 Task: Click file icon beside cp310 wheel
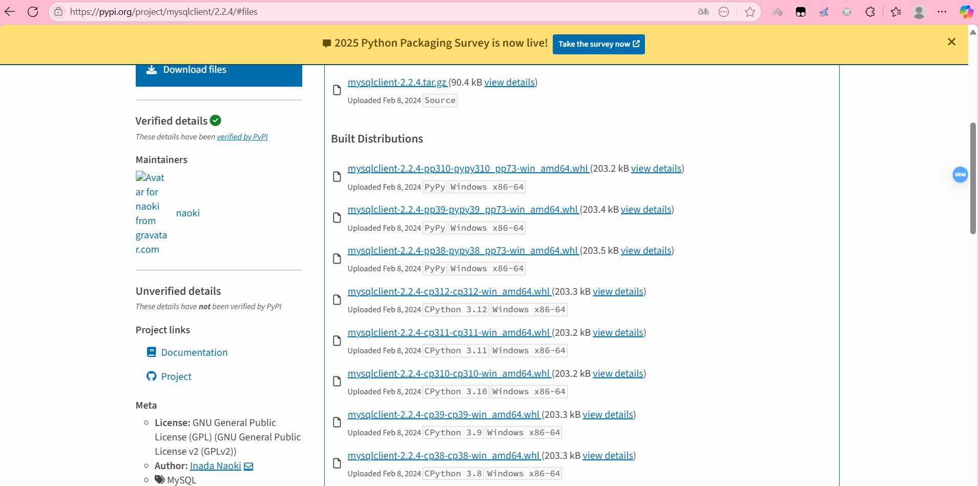pos(337,381)
